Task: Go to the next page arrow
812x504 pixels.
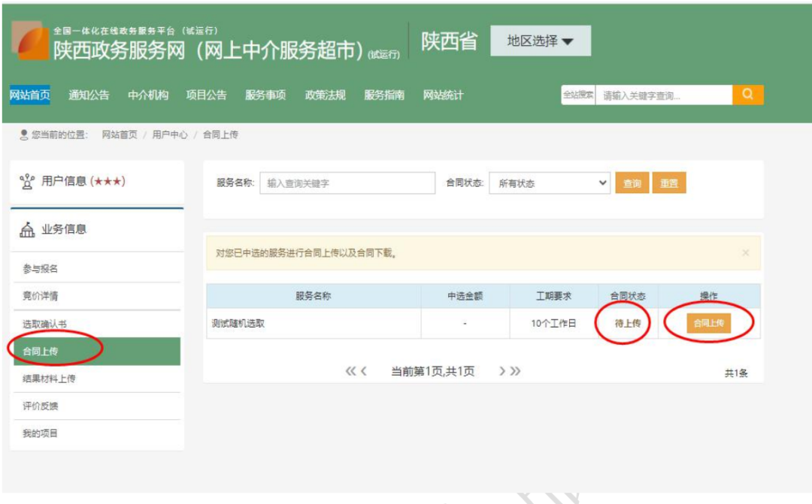Action: (501, 371)
